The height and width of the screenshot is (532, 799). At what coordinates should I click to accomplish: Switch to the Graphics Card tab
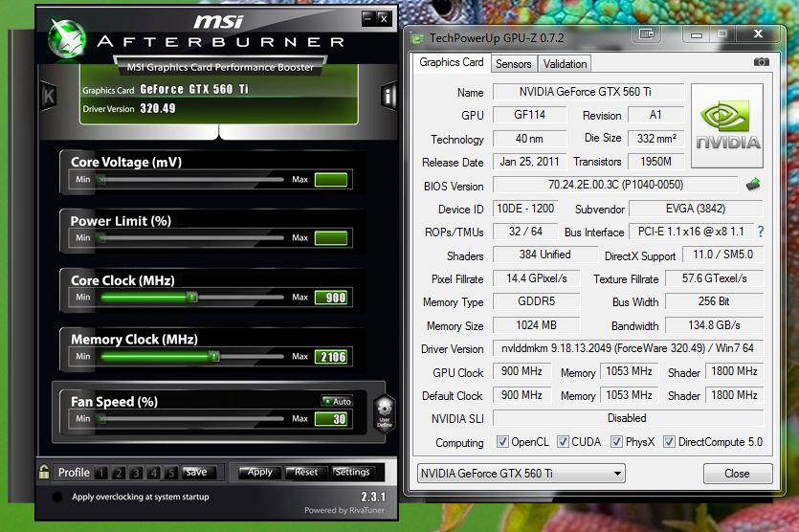pyautogui.click(x=452, y=63)
